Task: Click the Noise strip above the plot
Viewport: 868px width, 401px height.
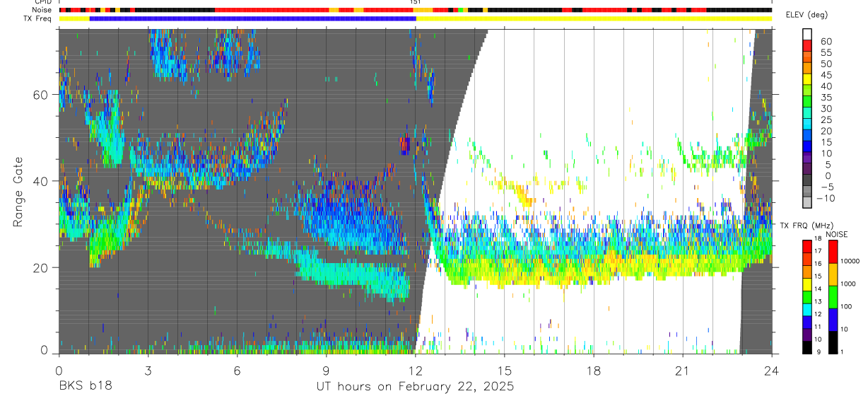Action: pyautogui.click(x=416, y=11)
